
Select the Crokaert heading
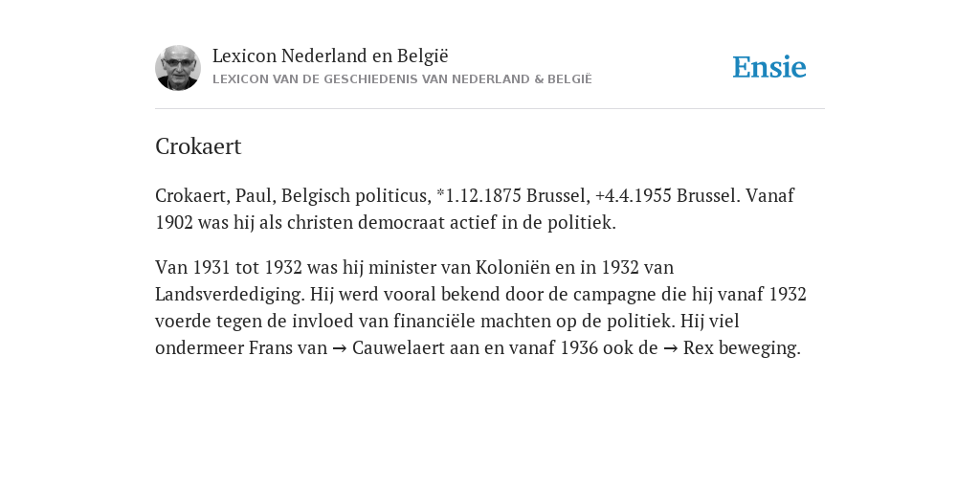(x=198, y=146)
